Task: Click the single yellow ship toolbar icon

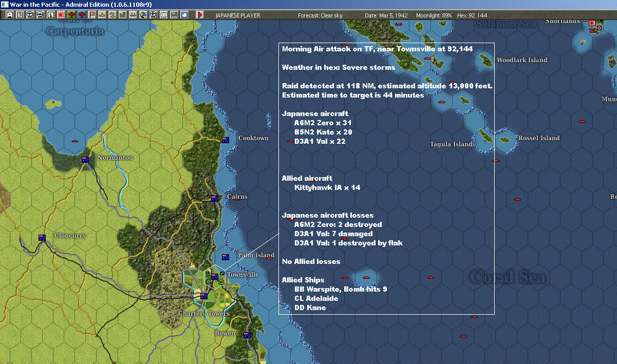Action: pyautogui.click(x=102, y=15)
